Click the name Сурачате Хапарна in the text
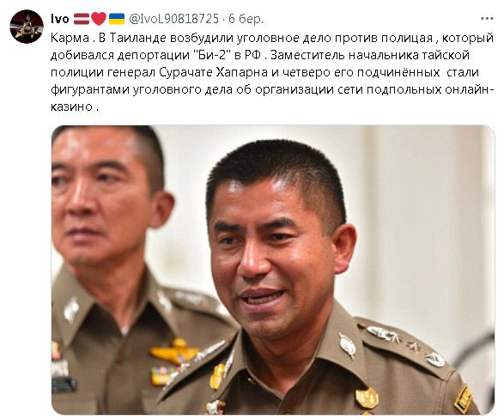Image resolution: width=504 pixels, height=420 pixels. coord(214,72)
